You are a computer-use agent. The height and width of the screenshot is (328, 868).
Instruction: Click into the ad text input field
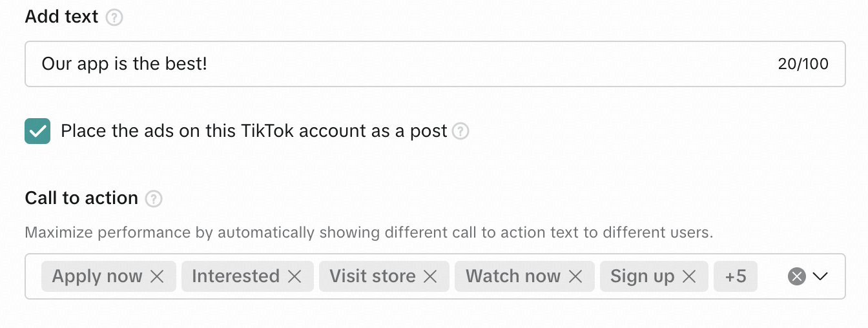[387, 64]
